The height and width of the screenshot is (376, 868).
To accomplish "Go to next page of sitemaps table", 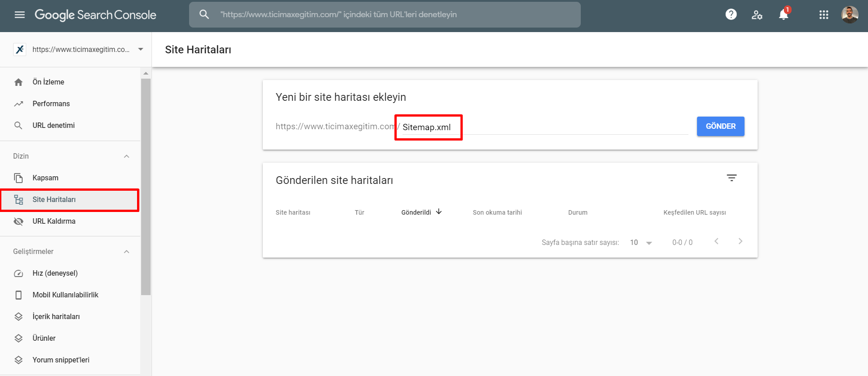I will [740, 241].
